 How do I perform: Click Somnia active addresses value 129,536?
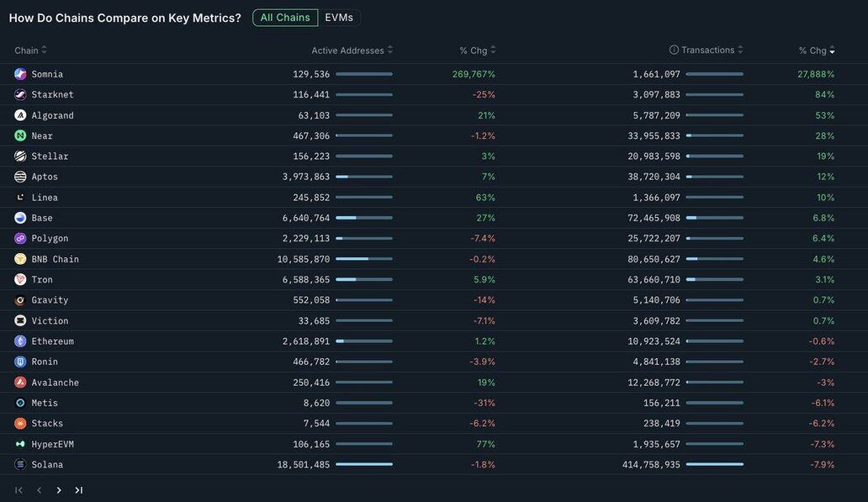tap(311, 74)
